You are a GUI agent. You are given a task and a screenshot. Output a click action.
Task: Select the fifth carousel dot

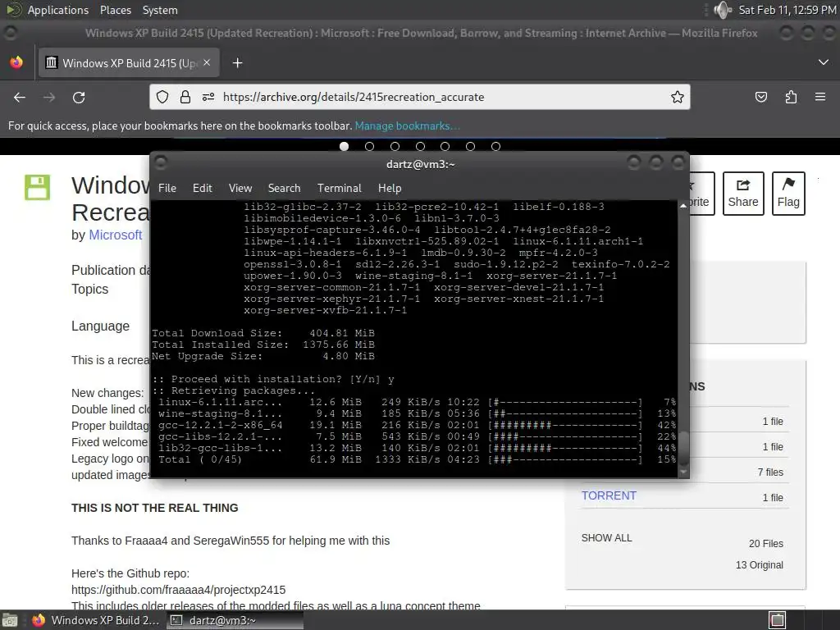(445, 146)
